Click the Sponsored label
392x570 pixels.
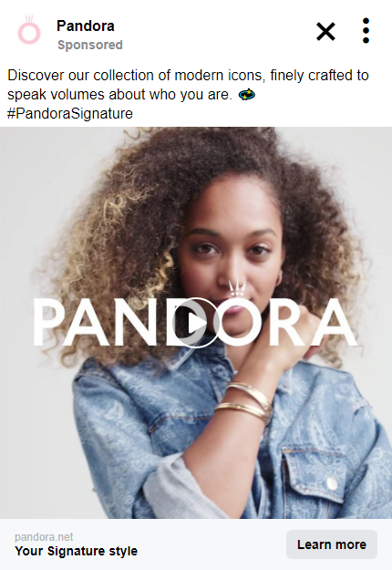[90, 45]
